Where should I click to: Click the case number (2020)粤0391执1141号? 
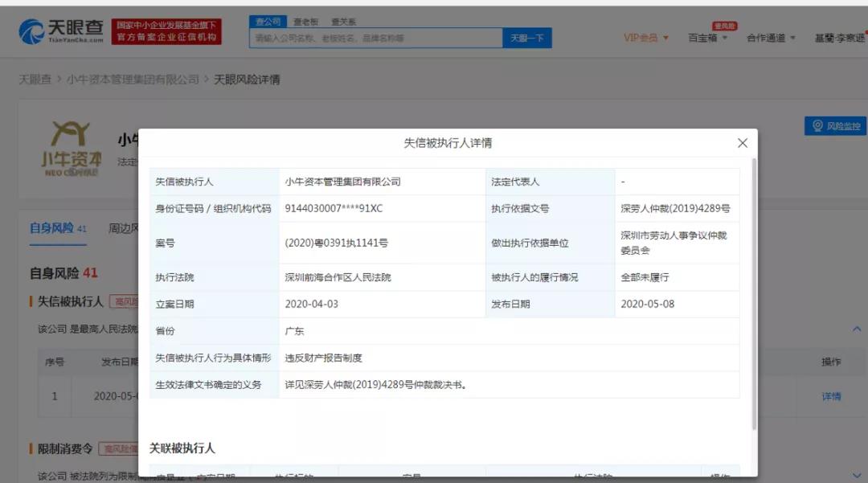click(336, 243)
